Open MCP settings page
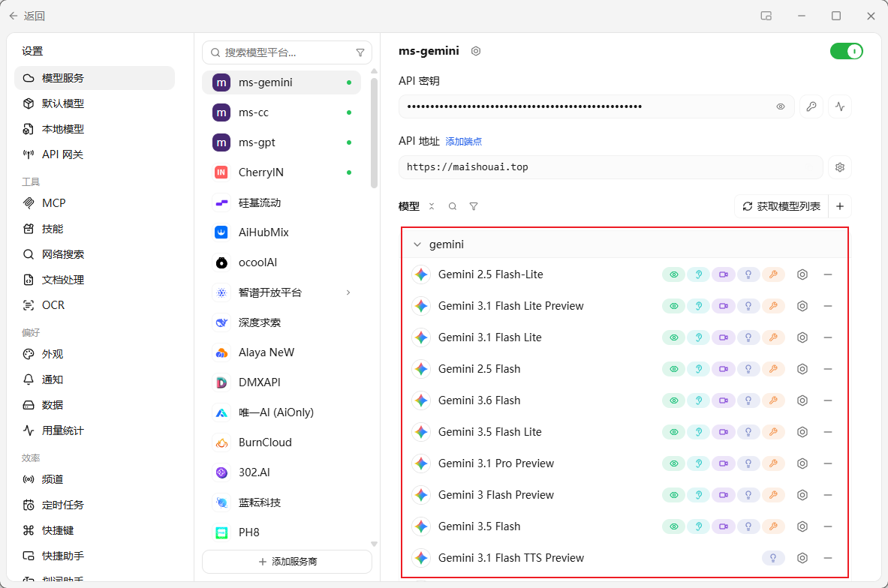 [x=95, y=203]
